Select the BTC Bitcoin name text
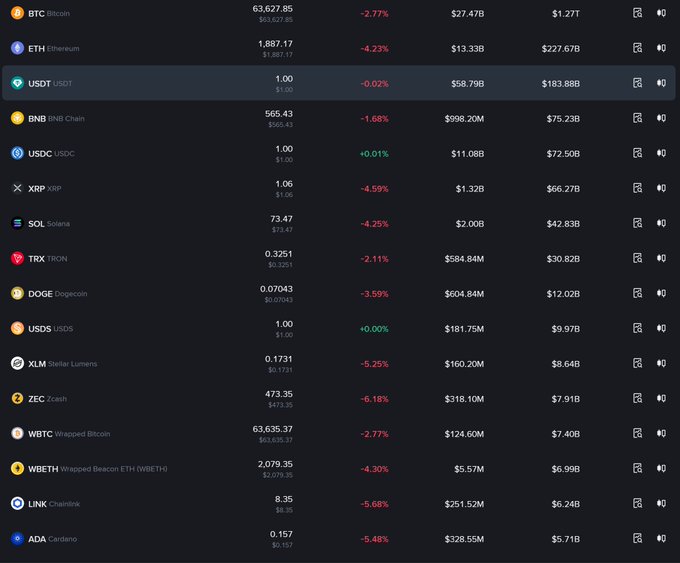This screenshot has width=680, height=563. click(49, 13)
